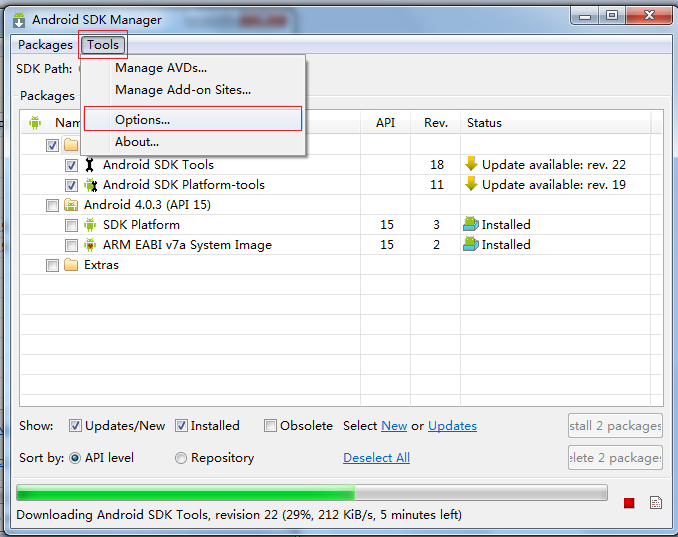The height and width of the screenshot is (537, 678).
Task: Click the New selection link
Action: click(x=394, y=426)
